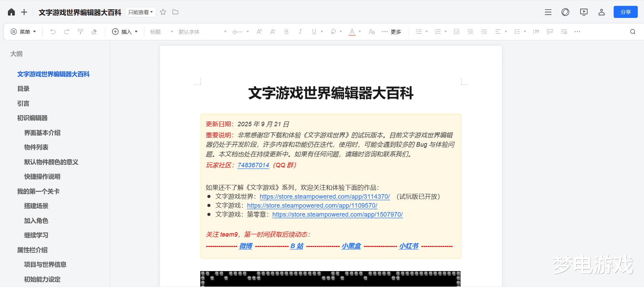The width and height of the screenshot is (644, 288).
Task: Open the hamburger list icon at top right
Action: coord(548,12)
